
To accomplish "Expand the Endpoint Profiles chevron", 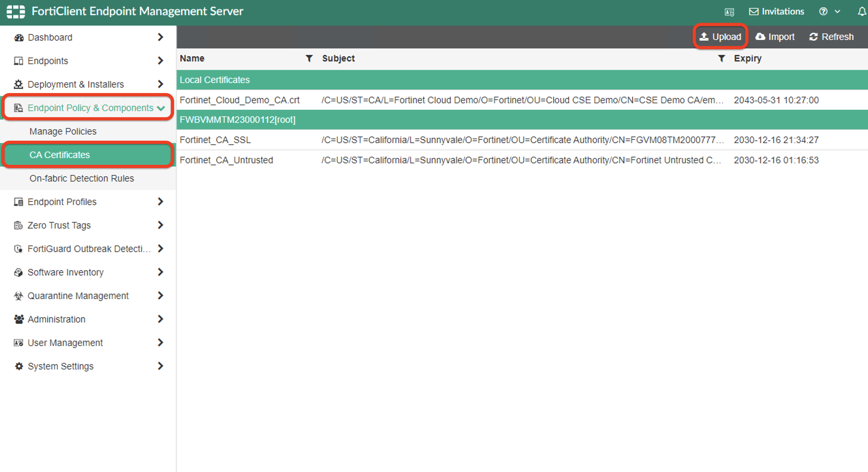I will click(160, 201).
